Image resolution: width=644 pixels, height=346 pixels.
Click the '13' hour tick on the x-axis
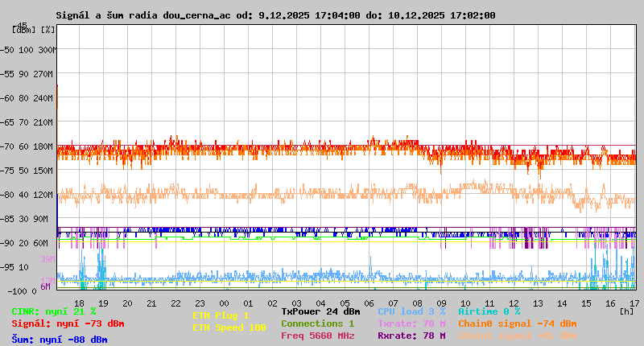click(x=538, y=303)
